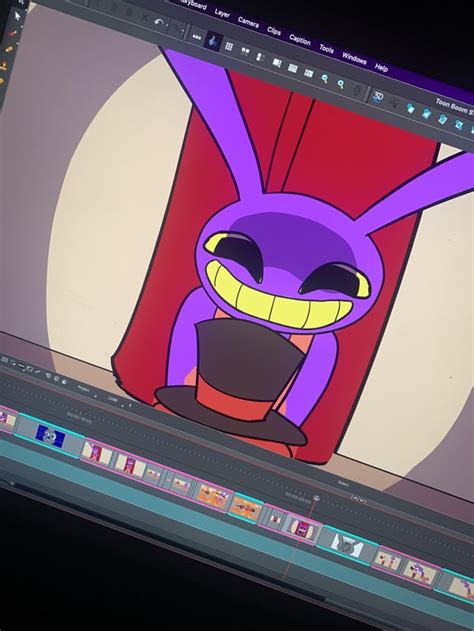The width and height of the screenshot is (474, 631).
Task: Click the horizontal-lines workspace icon
Action: [293, 68]
